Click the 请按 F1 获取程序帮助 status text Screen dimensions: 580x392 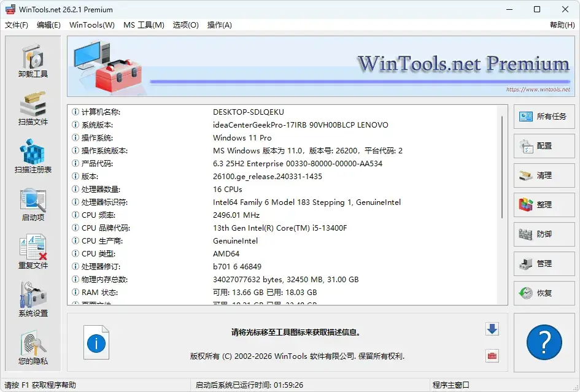(40, 385)
